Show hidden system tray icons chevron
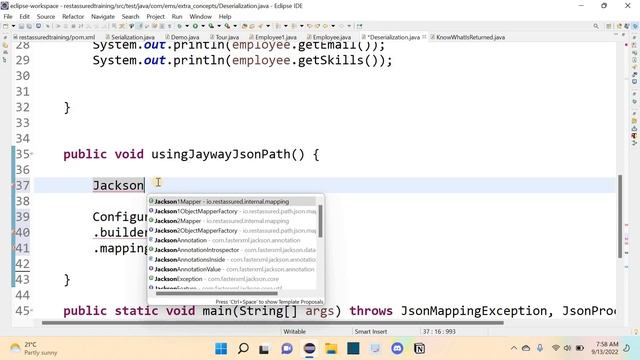The width and height of the screenshot is (640, 360). click(514, 348)
